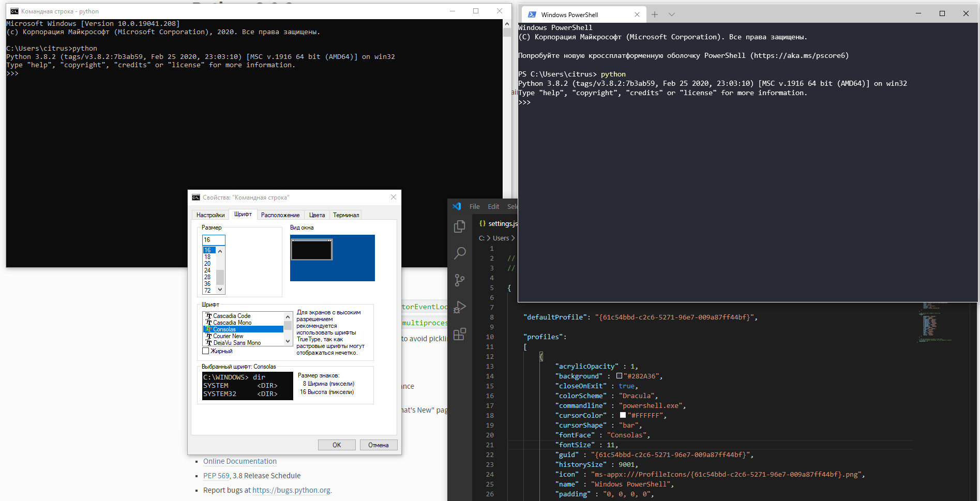
Task: Select Consolas font in list
Action: (243, 329)
